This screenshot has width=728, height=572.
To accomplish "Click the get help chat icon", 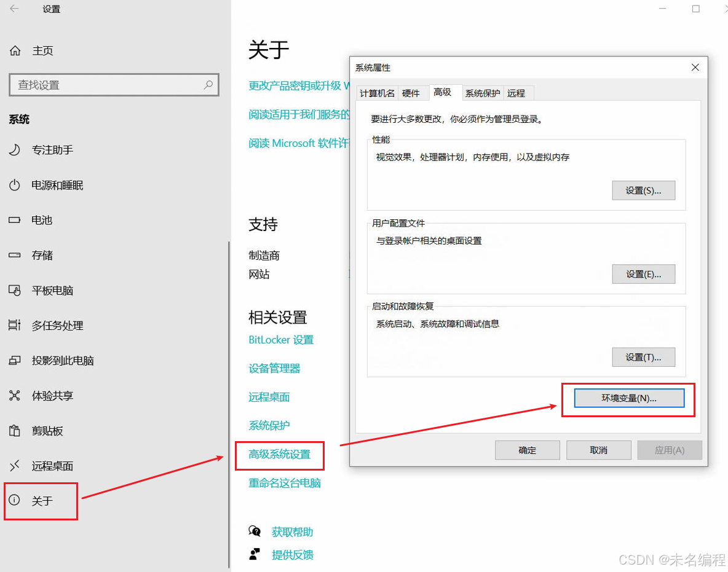I will tap(255, 531).
